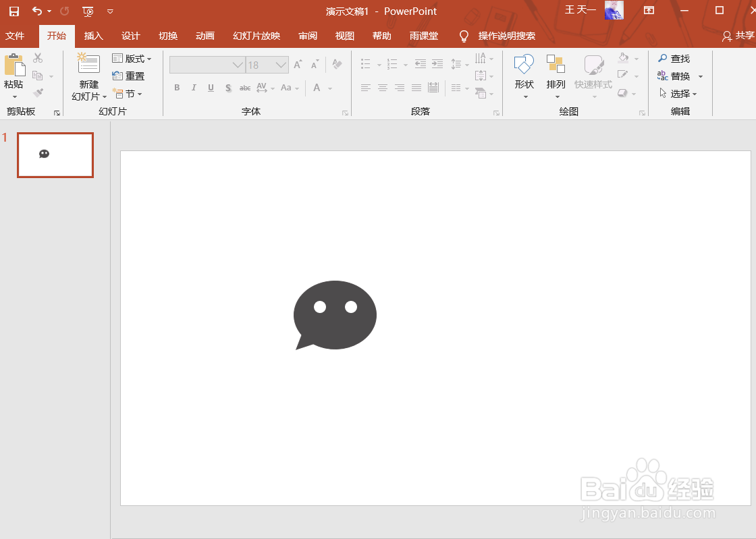Click the 快速样式 quick styles button
Image resolution: width=756 pixels, height=539 pixels.
click(593, 75)
